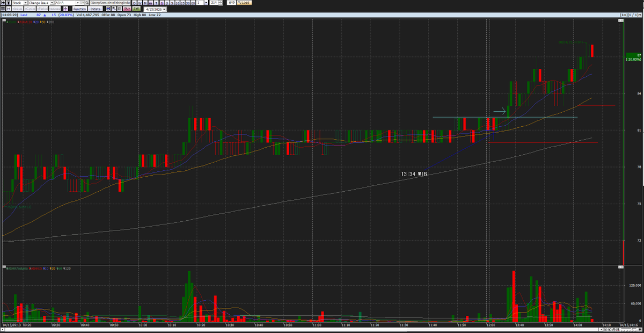This screenshot has height=333, width=644.
Task: Select the Weekly (W) period
Action: [140, 3]
